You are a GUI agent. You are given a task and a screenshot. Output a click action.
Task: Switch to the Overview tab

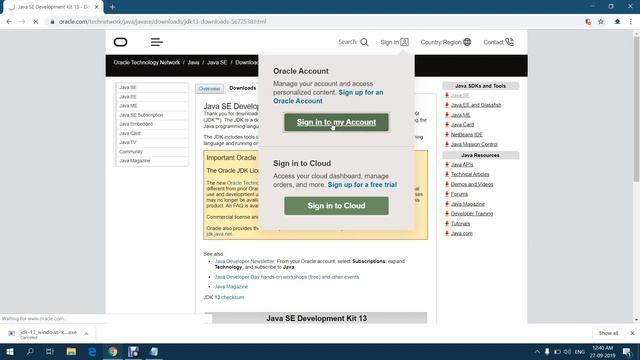pos(209,89)
